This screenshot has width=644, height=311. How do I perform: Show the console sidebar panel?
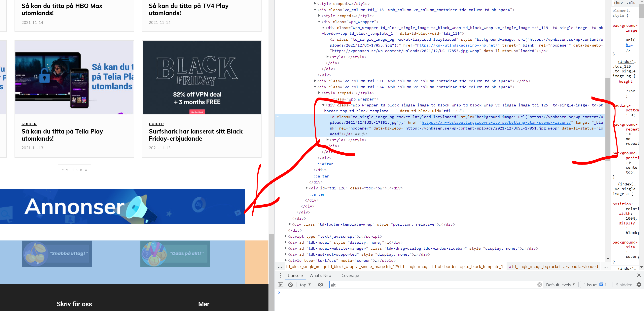280,285
